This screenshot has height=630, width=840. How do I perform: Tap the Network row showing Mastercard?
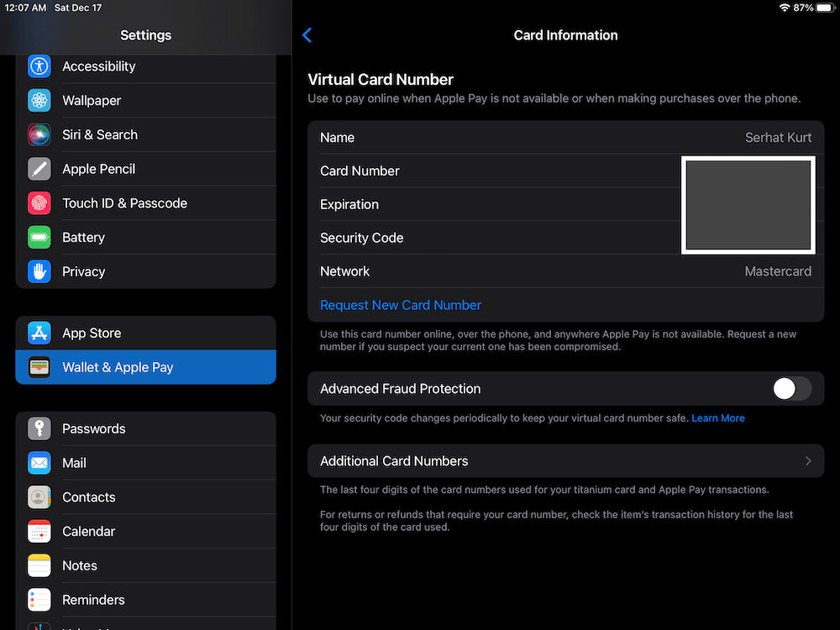point(565,271)
